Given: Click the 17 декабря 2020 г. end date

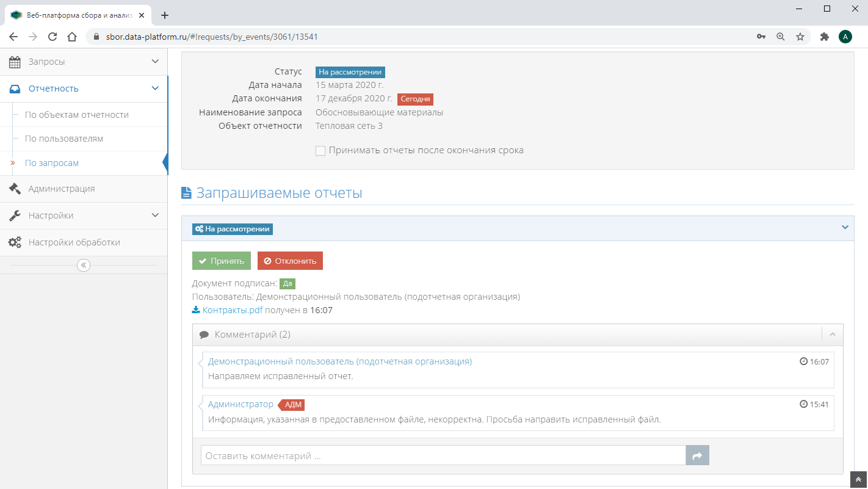Looking at the screenshot, I should [354, 99].
